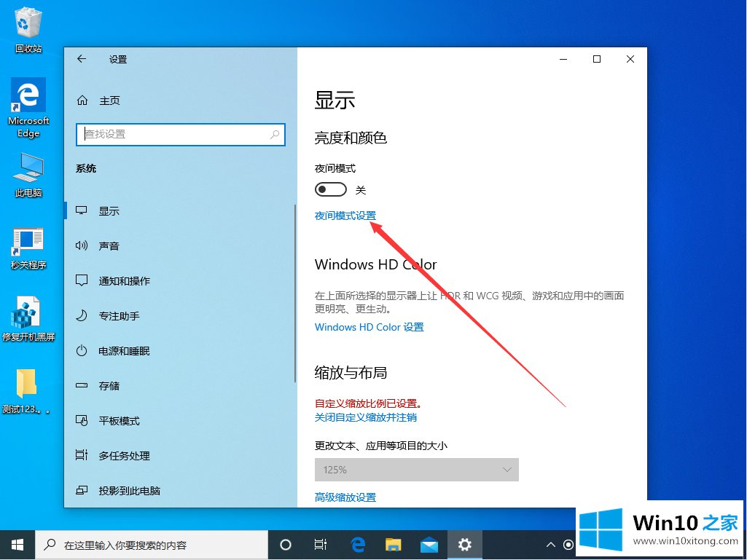Expand the 125% scaling dropdown
Screen dimensions: 747x560
coord(416,470)
